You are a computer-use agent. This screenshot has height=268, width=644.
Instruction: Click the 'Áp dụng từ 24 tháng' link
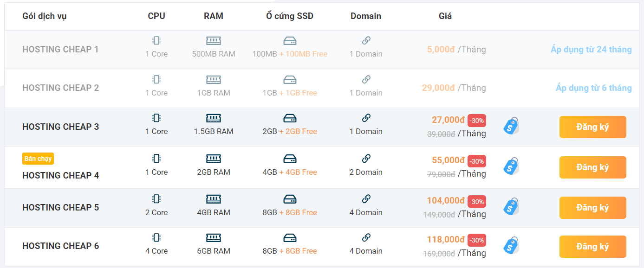(x=591, y=49)
